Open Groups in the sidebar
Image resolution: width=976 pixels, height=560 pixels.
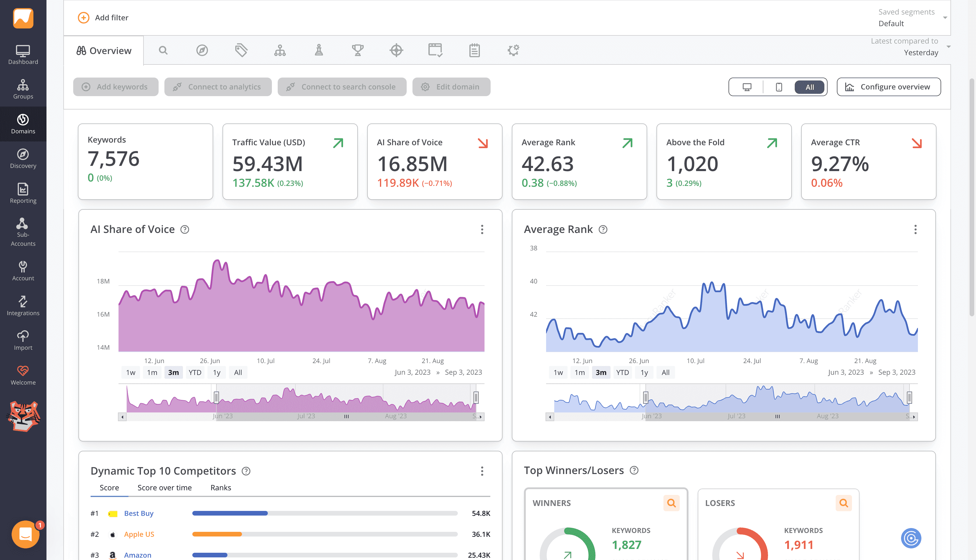[23, 89]
